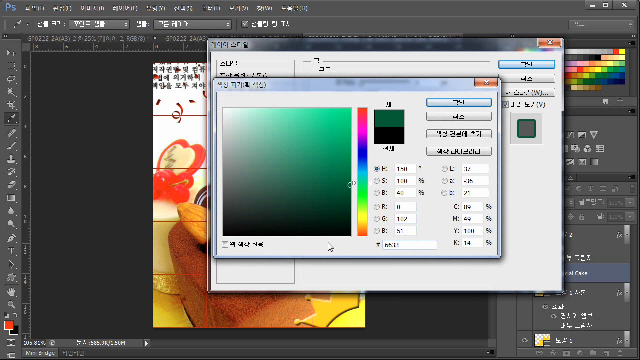
Task: Open the File menu
Action: pyautogui.click(x=35, y=8)
